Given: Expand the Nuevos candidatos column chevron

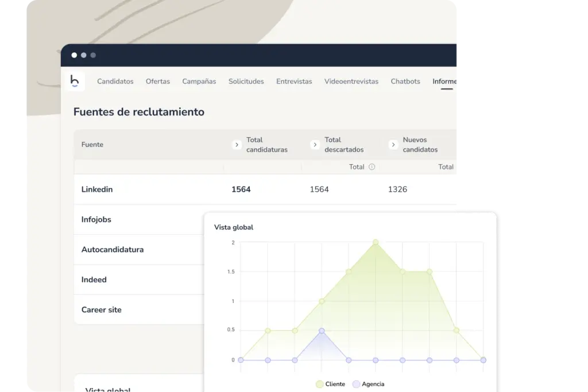Looking at the screenshot, I should [x=393, y=145].
